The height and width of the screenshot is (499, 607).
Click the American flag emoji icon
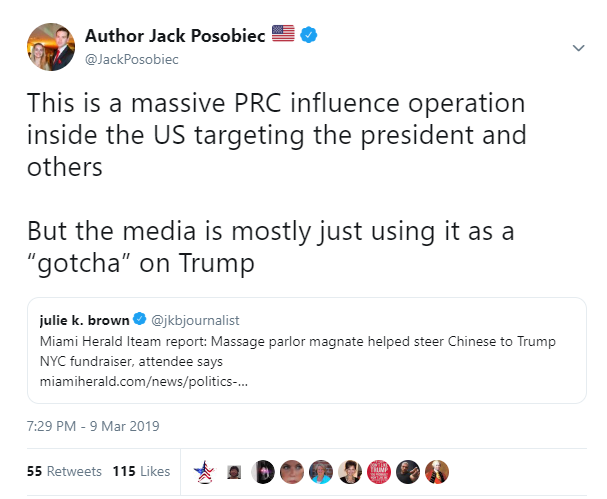(283, 33)
